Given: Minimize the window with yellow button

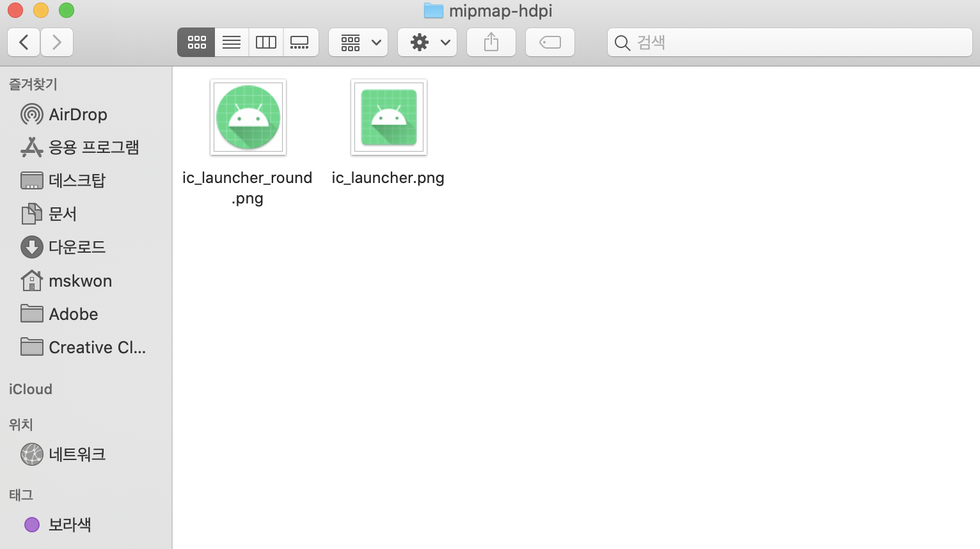Looking at the screenshot, I should click(x=41, y=10).
